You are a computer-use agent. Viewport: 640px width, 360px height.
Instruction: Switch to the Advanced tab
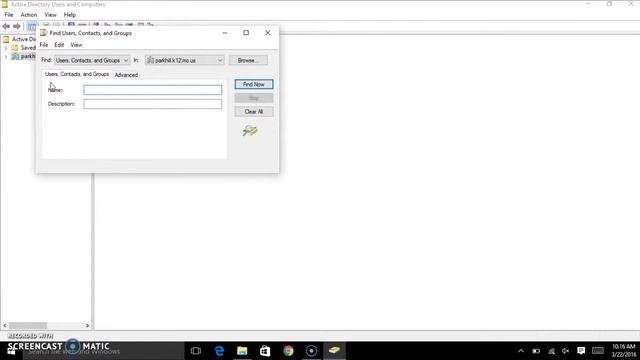tap(126, 75)
